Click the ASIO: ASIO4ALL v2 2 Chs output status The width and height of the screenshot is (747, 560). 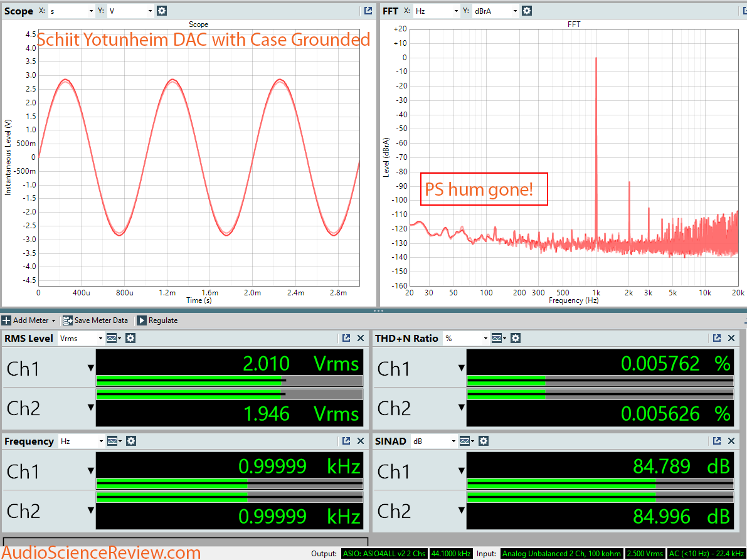[384, 553]
